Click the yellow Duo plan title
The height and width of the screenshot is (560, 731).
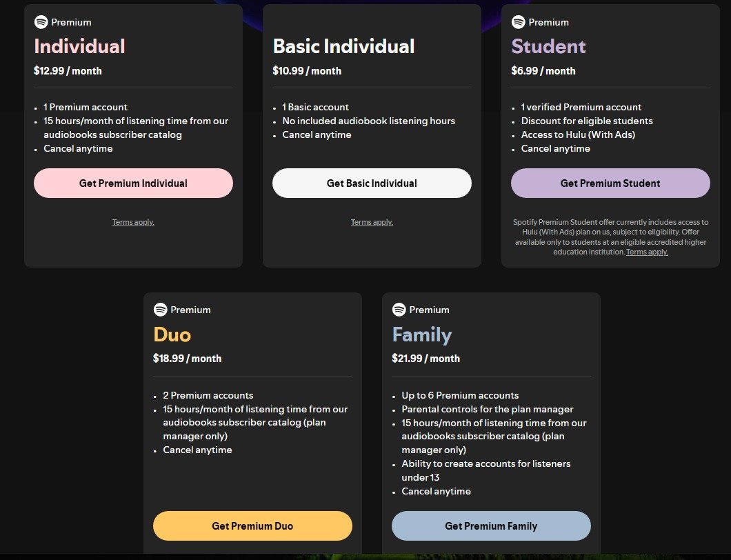(172, 334)
